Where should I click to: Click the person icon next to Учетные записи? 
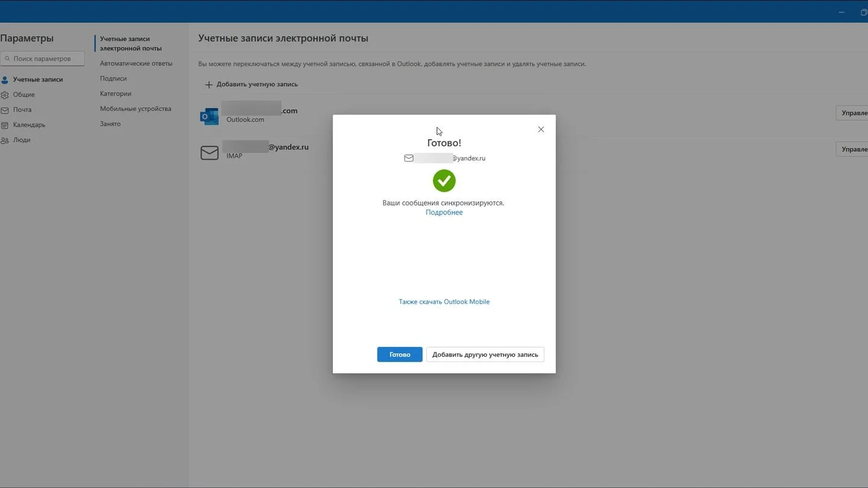5,80
